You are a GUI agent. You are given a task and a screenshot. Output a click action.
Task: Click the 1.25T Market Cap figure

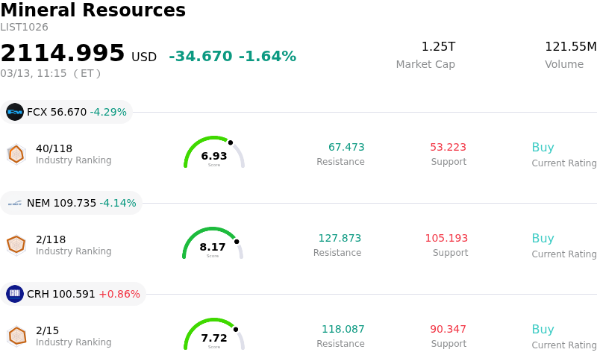(x=438, y=47)
